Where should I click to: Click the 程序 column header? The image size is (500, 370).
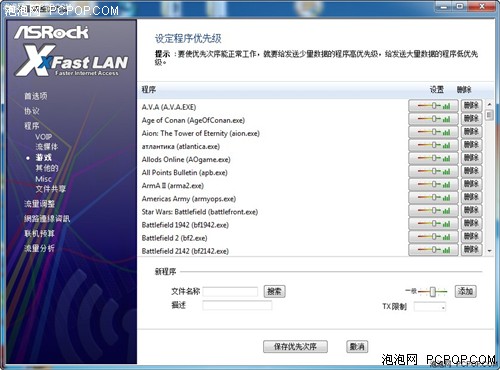149,90
